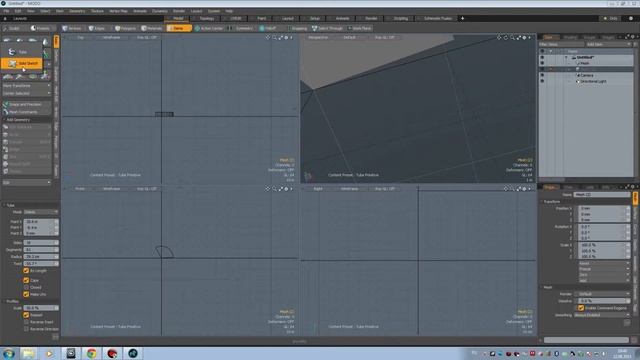Image resolution: width=640 pixels, height=360 pixels.
Task: Click the Snapping button
Action: pos(298,28)
